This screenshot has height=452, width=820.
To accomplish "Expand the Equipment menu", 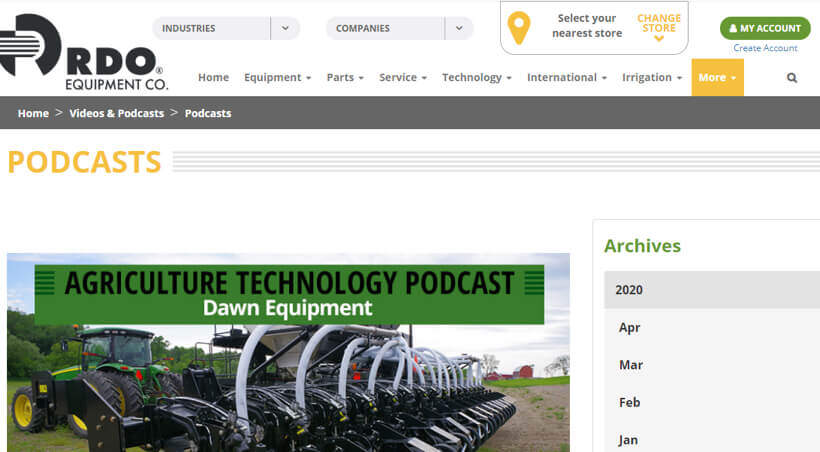I will pyautogui.click(x=277, y=78).
